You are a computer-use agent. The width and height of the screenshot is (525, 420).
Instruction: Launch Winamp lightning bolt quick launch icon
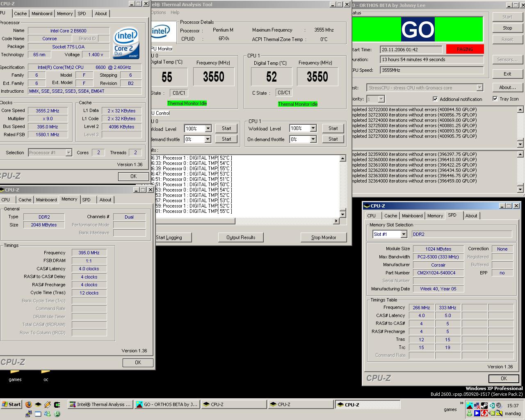(x=48, y=404)
